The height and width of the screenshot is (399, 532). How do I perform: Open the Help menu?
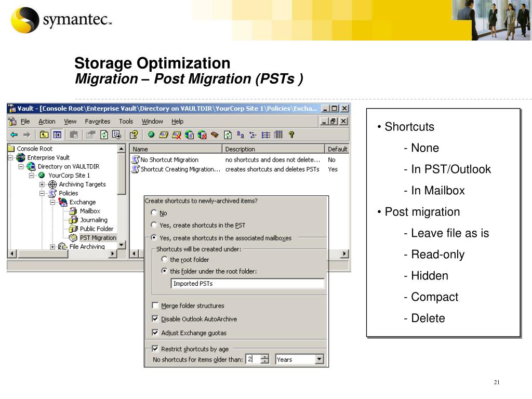coord(177,122)
